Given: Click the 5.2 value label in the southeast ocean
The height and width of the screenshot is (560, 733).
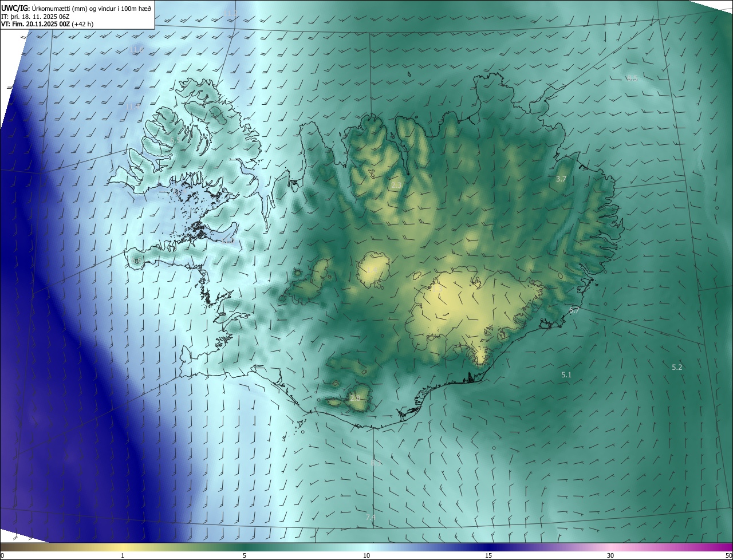Looking at the screenshot, I should pos(677,367).
